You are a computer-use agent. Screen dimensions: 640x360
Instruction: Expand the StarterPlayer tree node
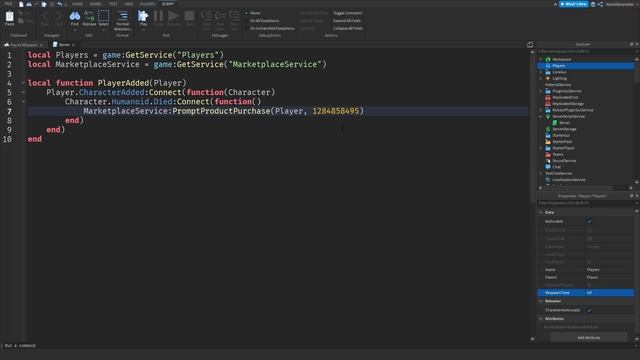click(x=541, y=148)
